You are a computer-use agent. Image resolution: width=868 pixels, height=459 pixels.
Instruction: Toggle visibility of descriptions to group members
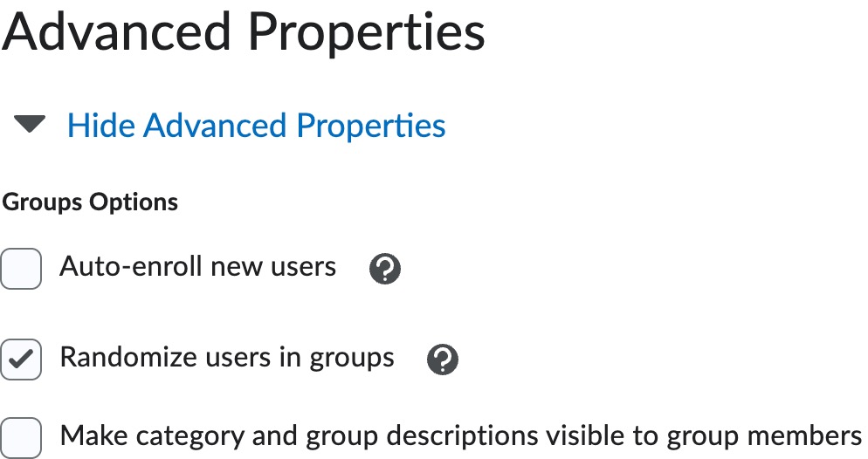[21, 436]
